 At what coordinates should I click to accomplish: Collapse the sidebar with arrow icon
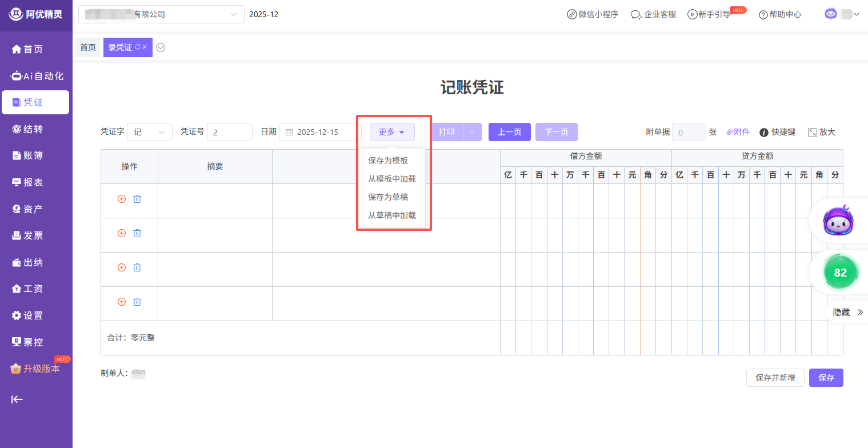[x=17, y=399]
